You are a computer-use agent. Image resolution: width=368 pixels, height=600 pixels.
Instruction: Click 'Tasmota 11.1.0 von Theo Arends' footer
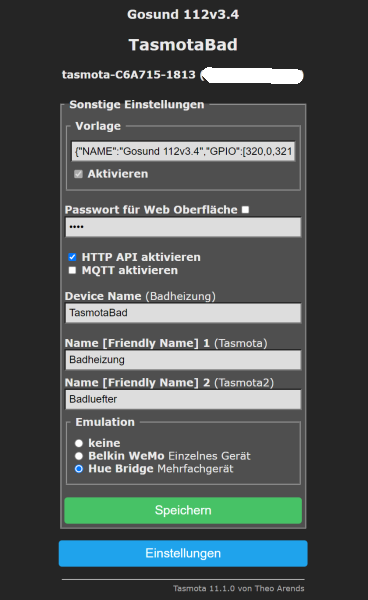point(239,589)
